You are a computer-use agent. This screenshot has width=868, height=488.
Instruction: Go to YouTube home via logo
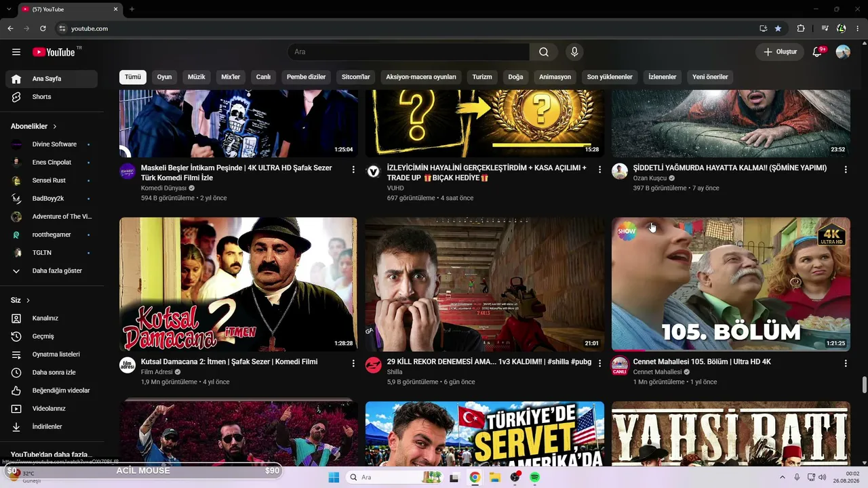pyautogui.click(x=54, y=52)
